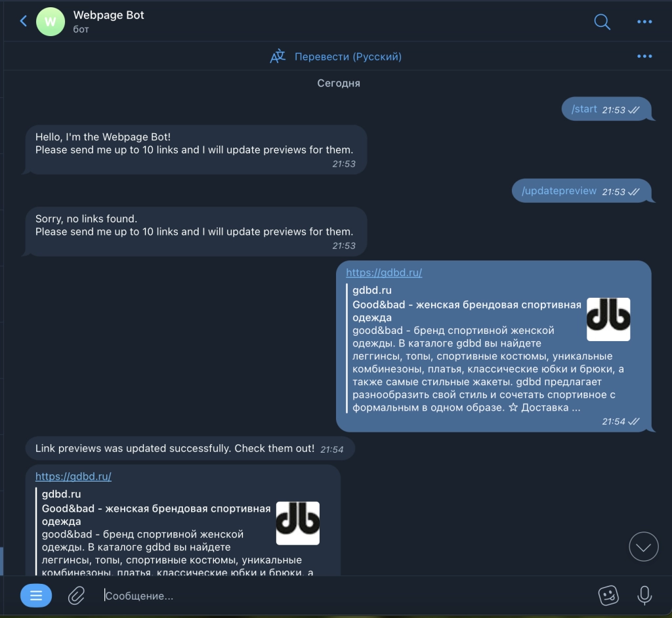Click Webpage Bot green avatar
672x618 pixels.
coord(51,22)
